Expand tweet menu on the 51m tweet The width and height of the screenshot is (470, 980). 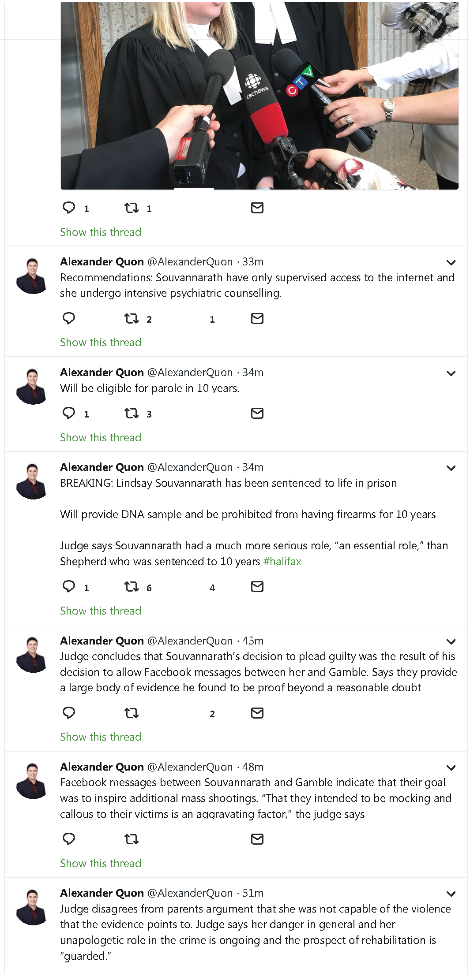(451, 894)
